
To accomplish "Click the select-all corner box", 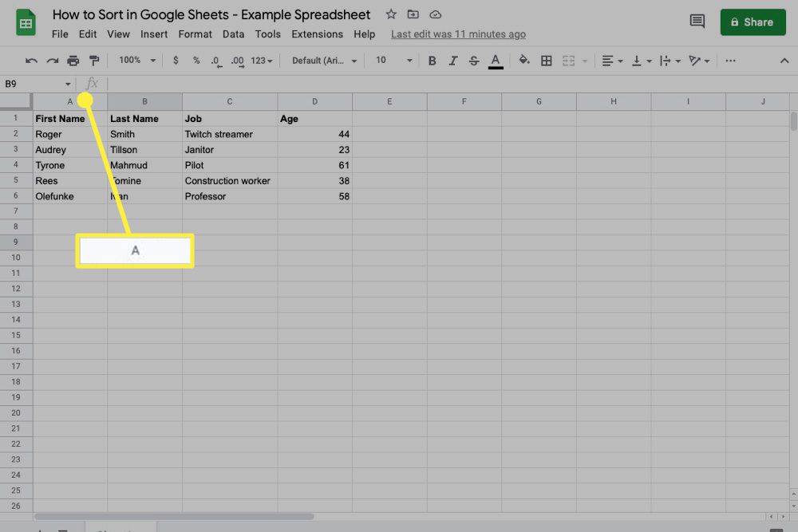I will click(x=16, y=101).
